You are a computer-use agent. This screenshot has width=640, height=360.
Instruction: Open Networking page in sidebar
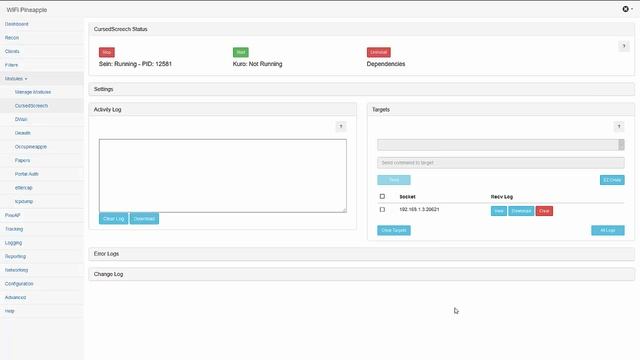pos(16,270)
